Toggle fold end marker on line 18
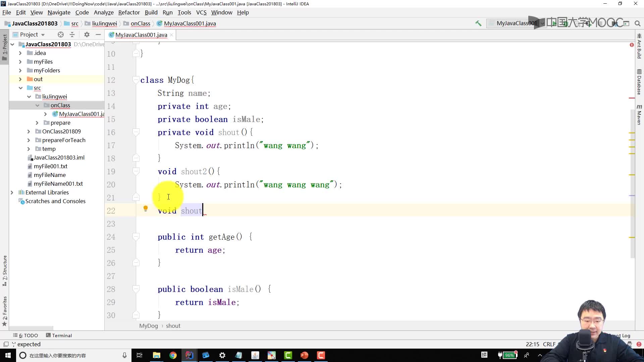 (x=136, y=158)
